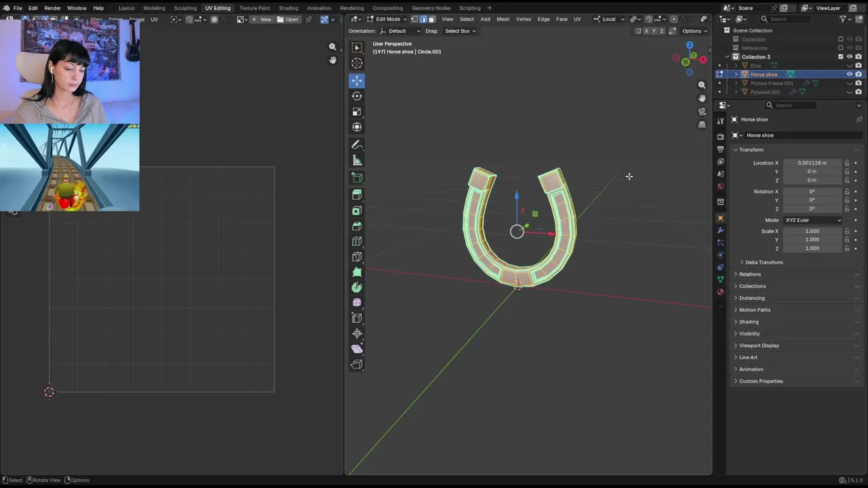Enable edge select mode
The width and height of the screenshot is (868, 488).
[x=423, y=19]
